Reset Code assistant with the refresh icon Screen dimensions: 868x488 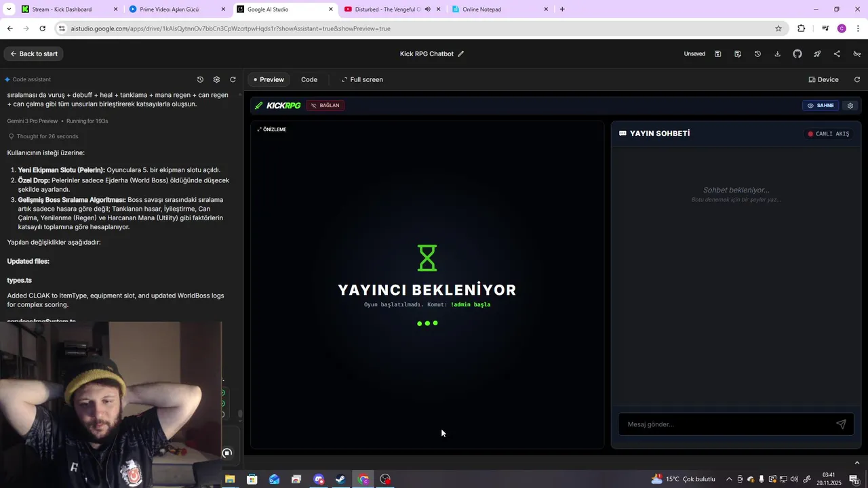coord(233,79)
